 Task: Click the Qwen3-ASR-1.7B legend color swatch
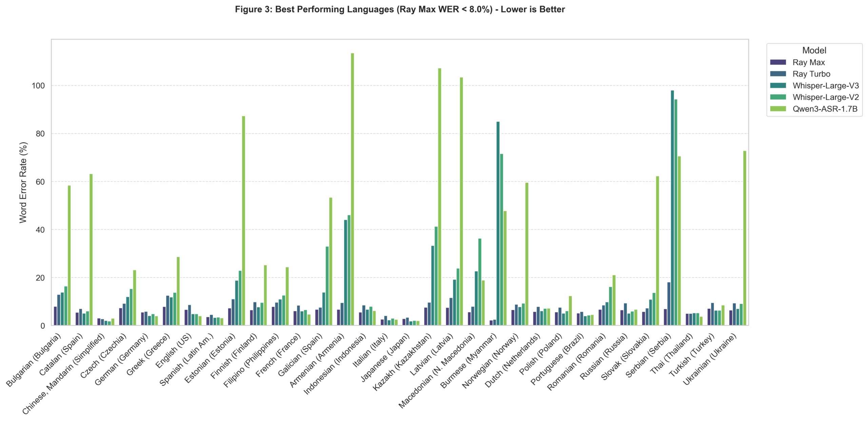coord(777,109)
